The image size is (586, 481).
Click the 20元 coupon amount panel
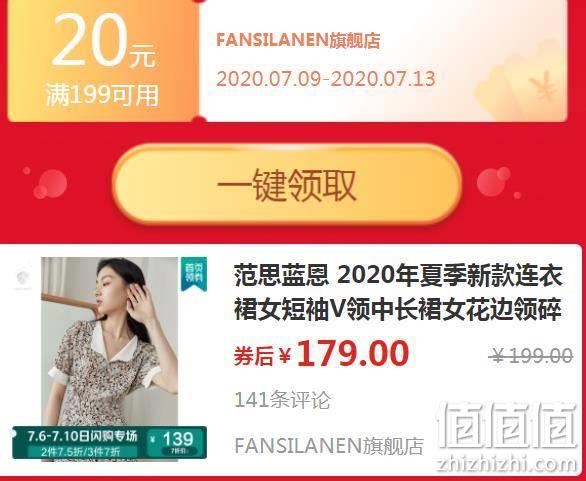point(104,61)
